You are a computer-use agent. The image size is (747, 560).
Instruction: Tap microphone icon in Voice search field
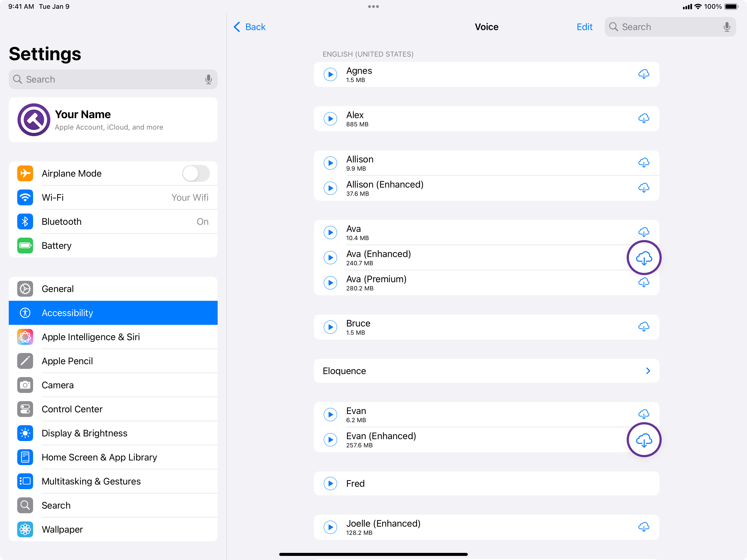(726, 27)
